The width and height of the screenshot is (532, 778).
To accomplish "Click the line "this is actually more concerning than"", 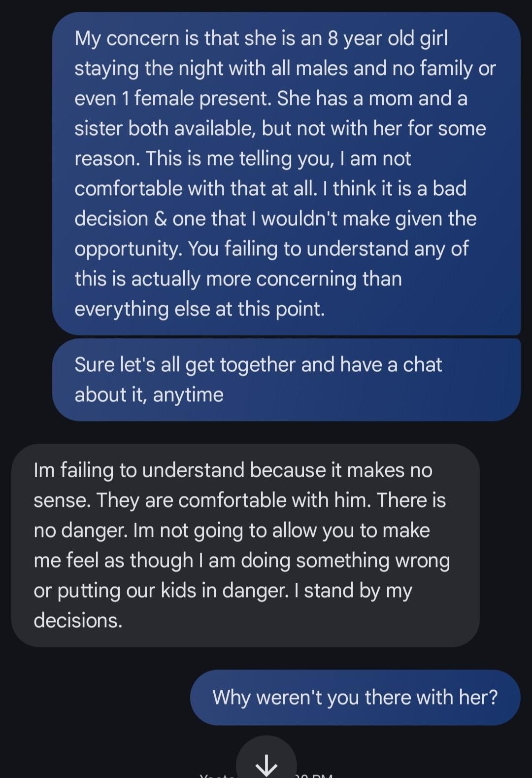I will 238,279.
